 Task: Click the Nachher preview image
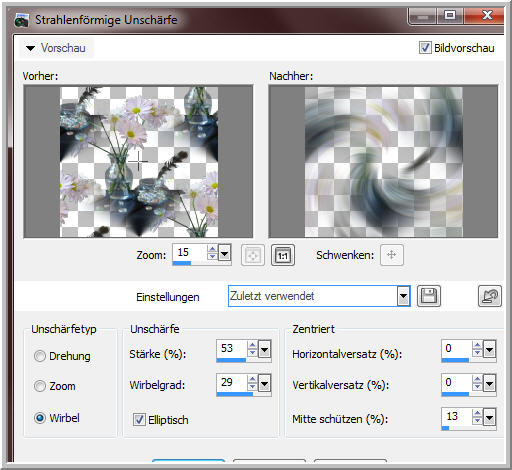click(x=383, y=162)
